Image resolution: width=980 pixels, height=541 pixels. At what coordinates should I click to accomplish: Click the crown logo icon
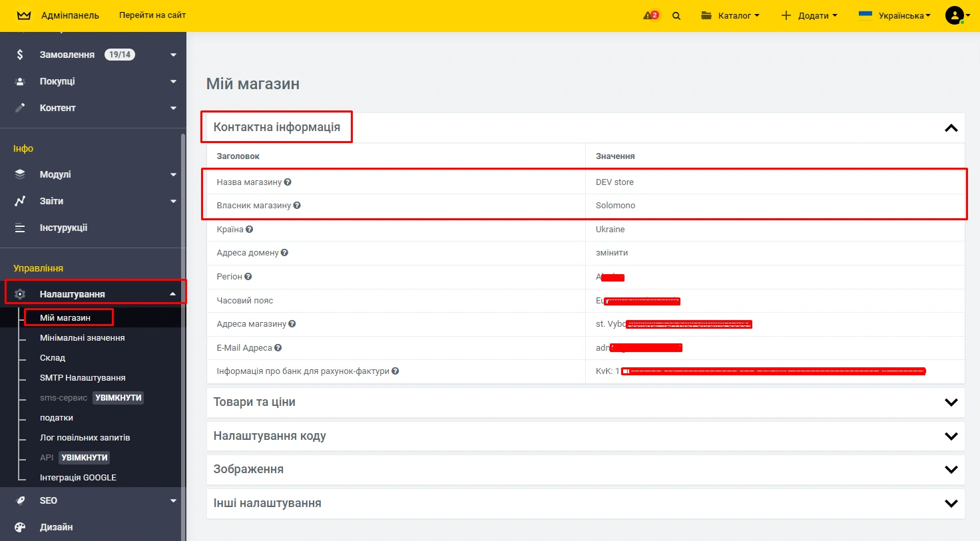(x=24, y=15)
